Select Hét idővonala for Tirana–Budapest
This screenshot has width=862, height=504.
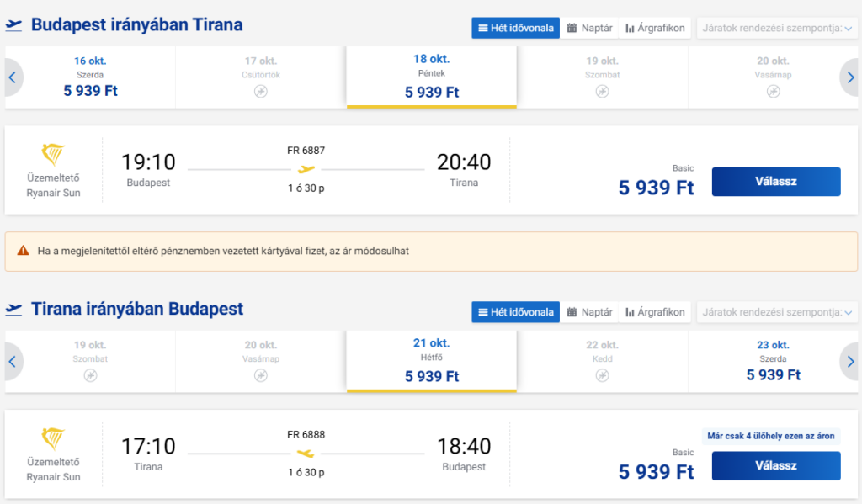point(516,312)
